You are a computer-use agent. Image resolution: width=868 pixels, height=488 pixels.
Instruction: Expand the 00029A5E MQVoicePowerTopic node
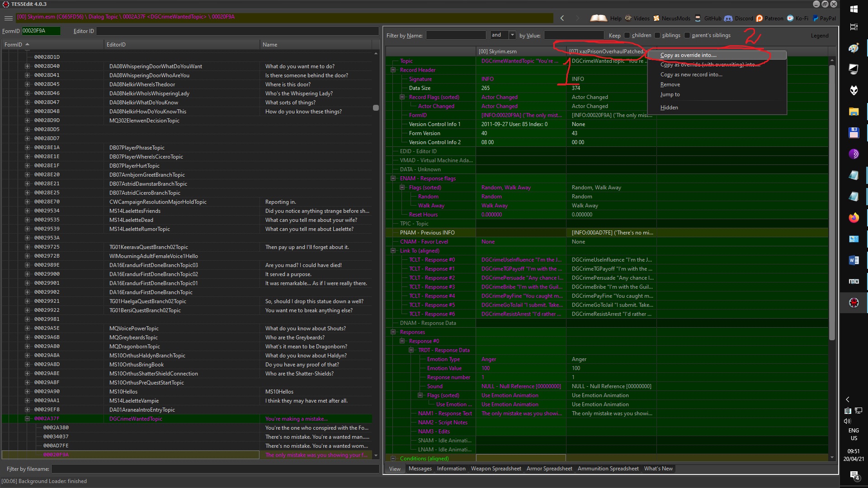point(27,328)
